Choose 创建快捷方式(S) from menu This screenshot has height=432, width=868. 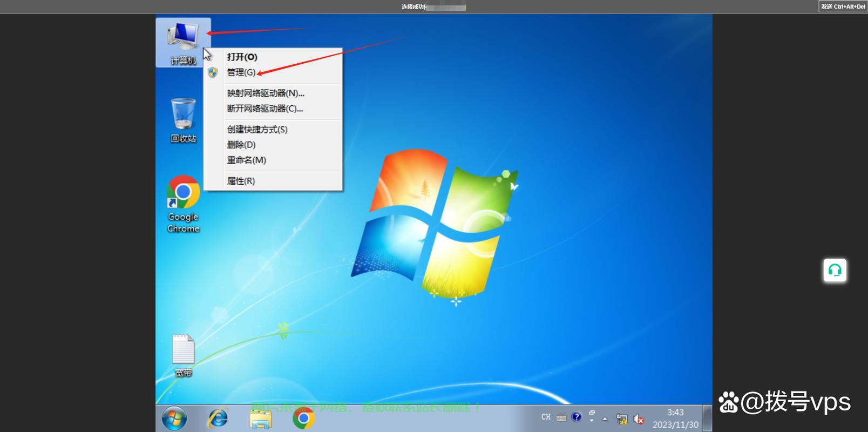point(274,130)
